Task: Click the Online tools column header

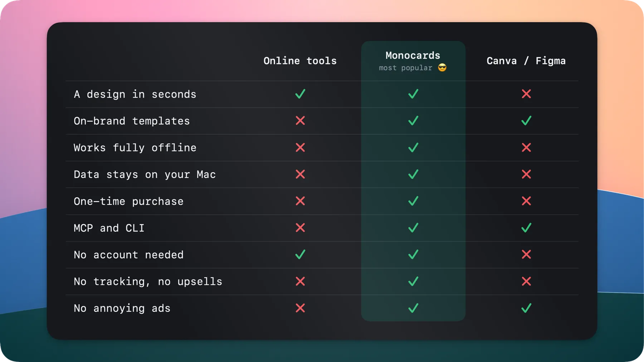Action: (300, 61)
